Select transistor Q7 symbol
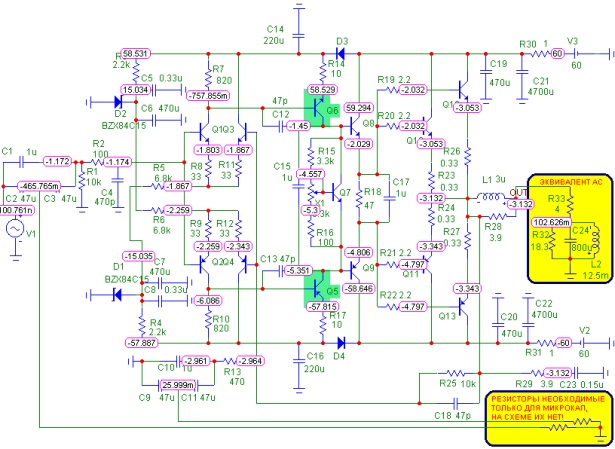This screenshot has height=449, width=615. click(337, 192)
